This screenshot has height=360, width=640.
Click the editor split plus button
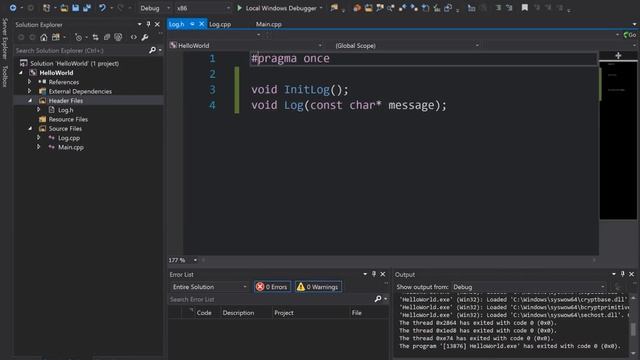(x=618, y=56)
